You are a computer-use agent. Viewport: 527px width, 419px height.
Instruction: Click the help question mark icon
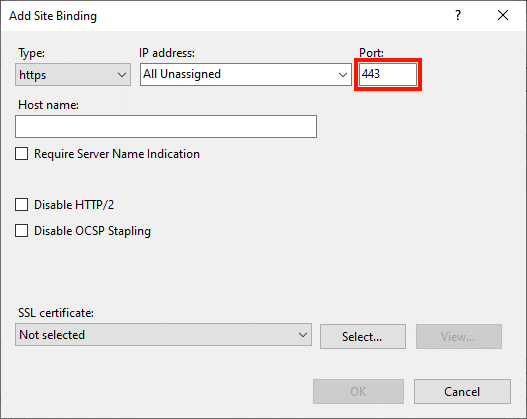click(458, 15)
